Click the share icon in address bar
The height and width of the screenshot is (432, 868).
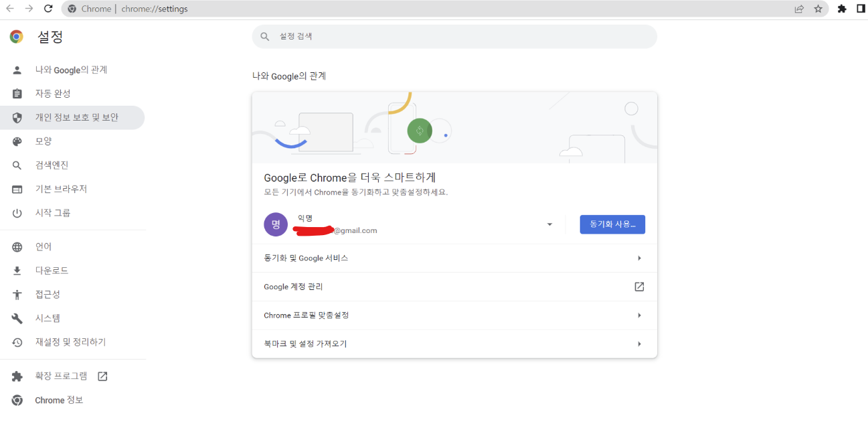click(799, 9)
